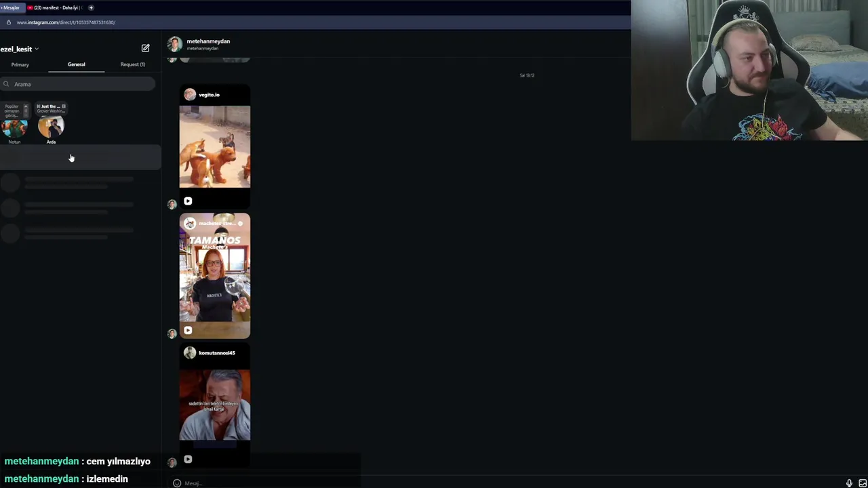The image size is (868, 488).
Task: Open the vegito.io shared reel thumbnail
Action: [215, 146]
